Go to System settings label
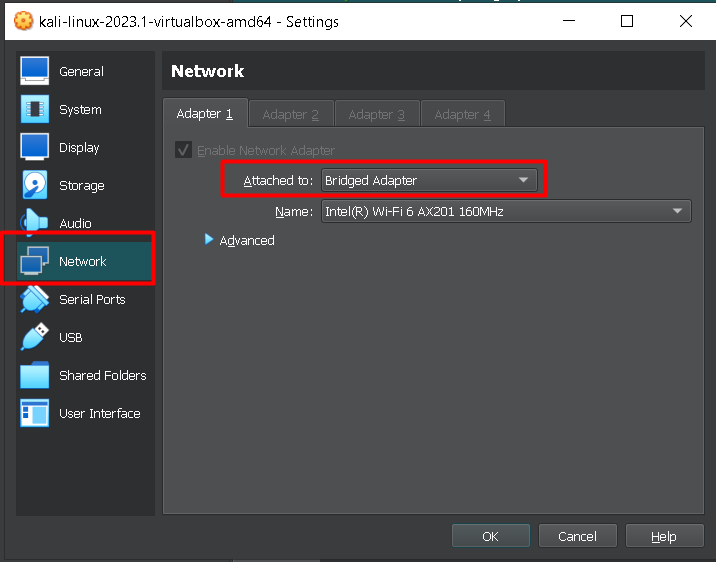This screenshot has width=716, height=562. pos(80,110)
